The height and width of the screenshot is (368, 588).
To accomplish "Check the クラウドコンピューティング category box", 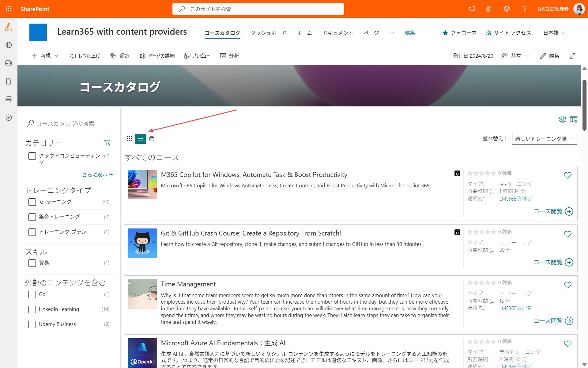I will pyautogui.click(x=32, y=156).
